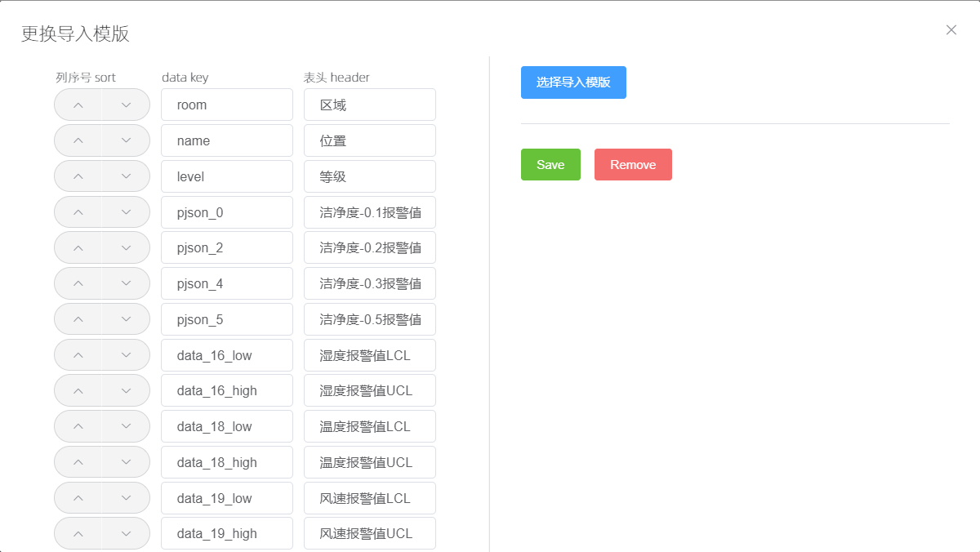Move the data_16_low row down

pyautogui.click(x=126, y=355)
